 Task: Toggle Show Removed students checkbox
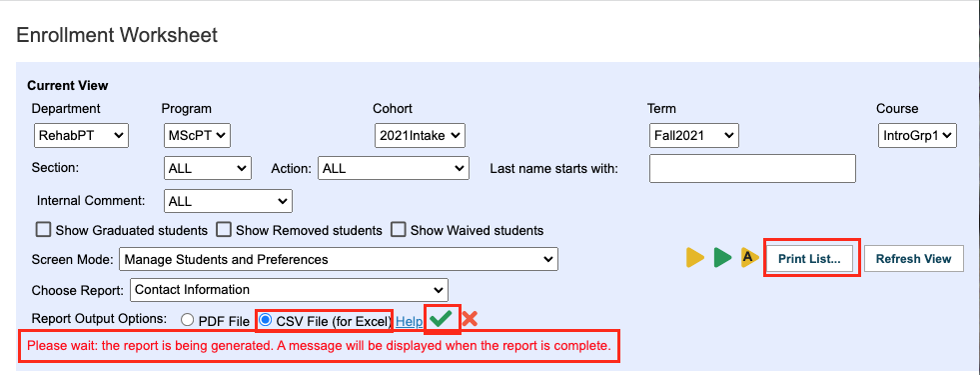[x=224, y=230]
